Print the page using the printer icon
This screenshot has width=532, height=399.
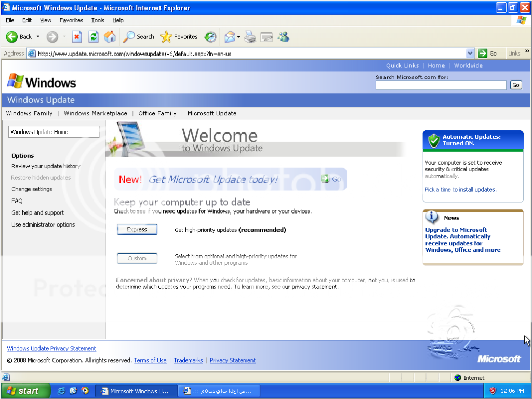point(250,37)
